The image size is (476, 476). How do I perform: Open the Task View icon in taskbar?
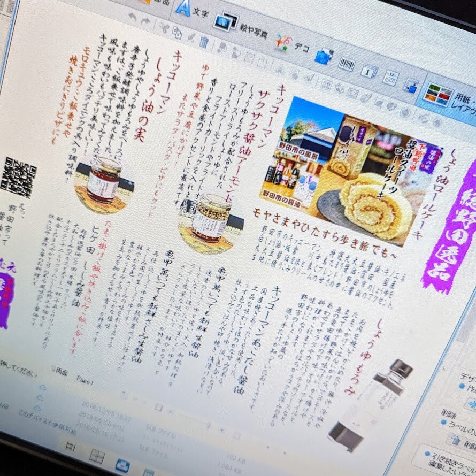coord(71,446)
